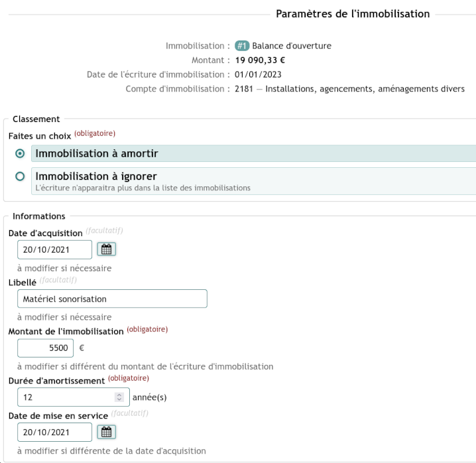This screenshot has height=463, width=476.
Task: Increase amortization duration with the up arrow
Action: (119, 395)
